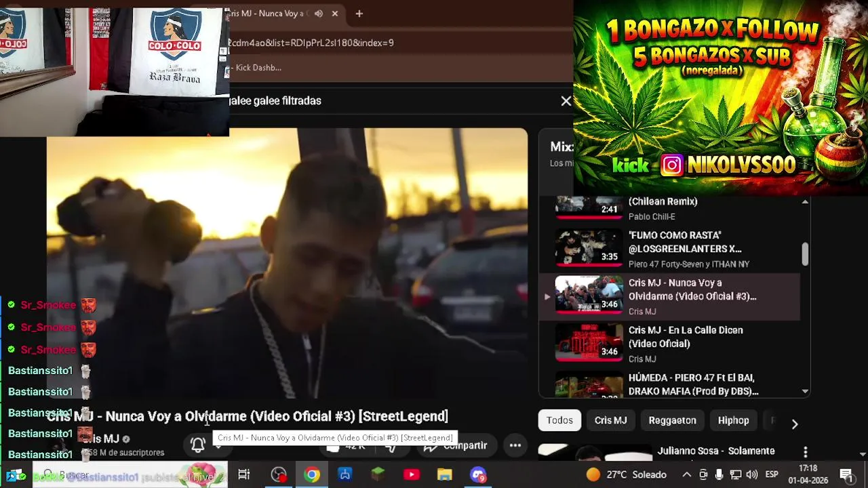This screenshot has height=488, width=868.
Task: Open the notification center icon
Action: pos(847,475)
